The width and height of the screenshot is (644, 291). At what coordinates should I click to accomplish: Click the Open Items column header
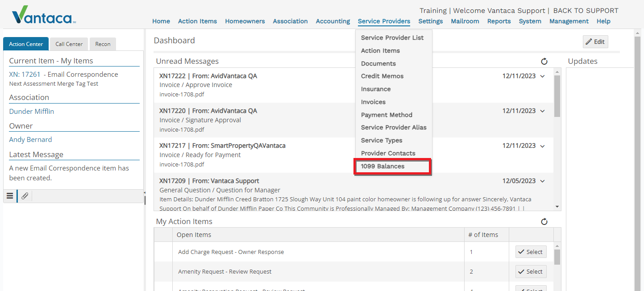(318, 235)
